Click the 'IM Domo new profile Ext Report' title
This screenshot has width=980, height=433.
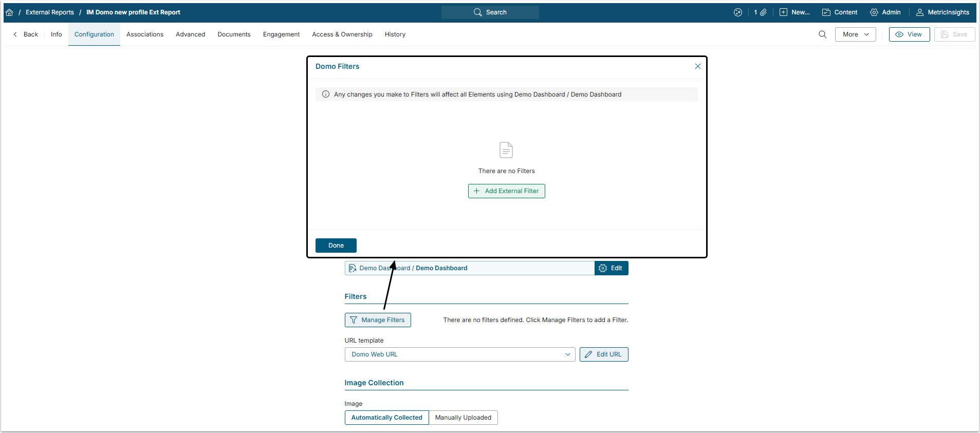pos(133,12)
